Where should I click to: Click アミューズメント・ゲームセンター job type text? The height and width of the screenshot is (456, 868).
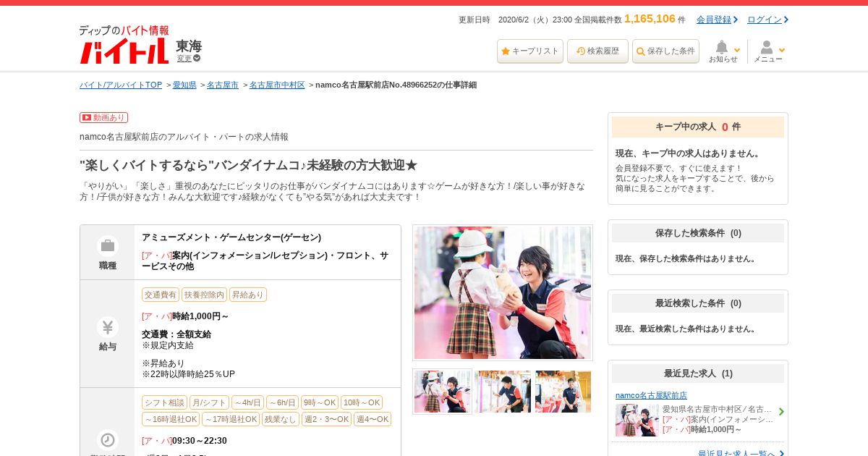(x=231, y=237)
